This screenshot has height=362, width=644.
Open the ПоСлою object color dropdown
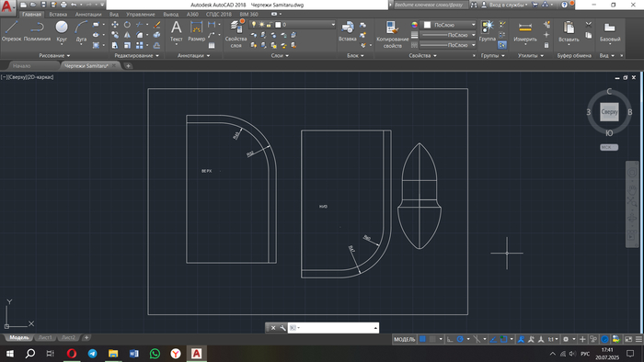[x=449, y=25]
